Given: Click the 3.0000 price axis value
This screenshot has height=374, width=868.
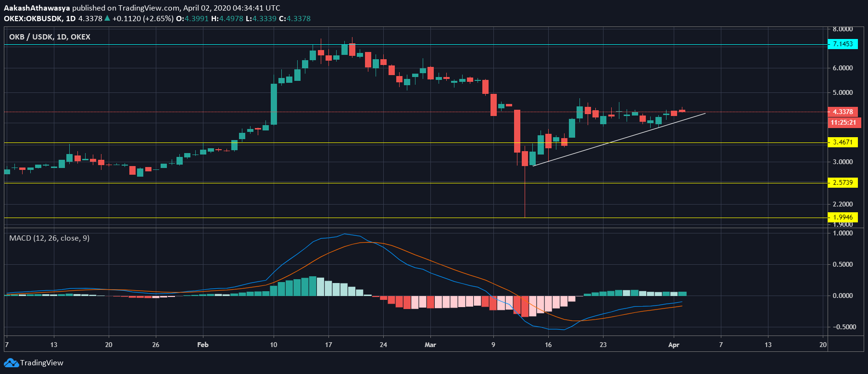Looking at the screenshot, I should pos(843,162).
